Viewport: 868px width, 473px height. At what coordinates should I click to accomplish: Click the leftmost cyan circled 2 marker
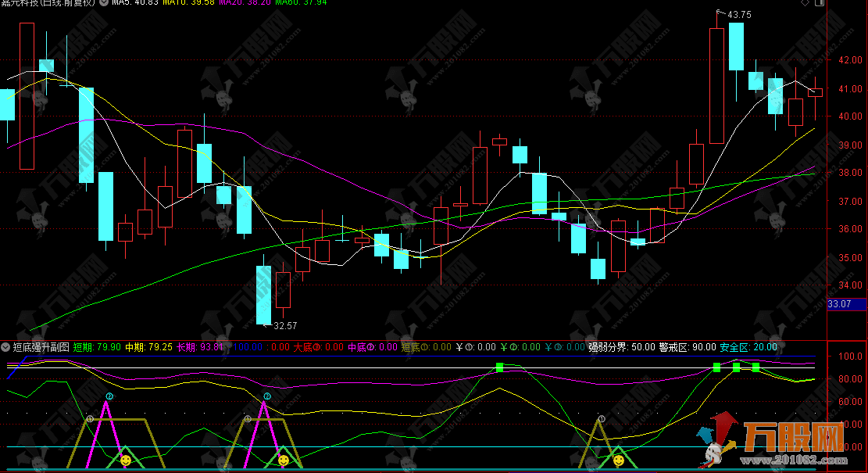pyautogui.click(x=109, y=397)
